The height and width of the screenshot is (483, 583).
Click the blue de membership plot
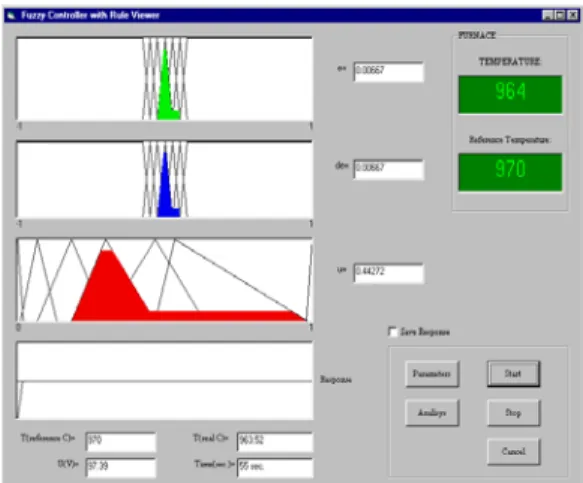(x=164, y=179)
